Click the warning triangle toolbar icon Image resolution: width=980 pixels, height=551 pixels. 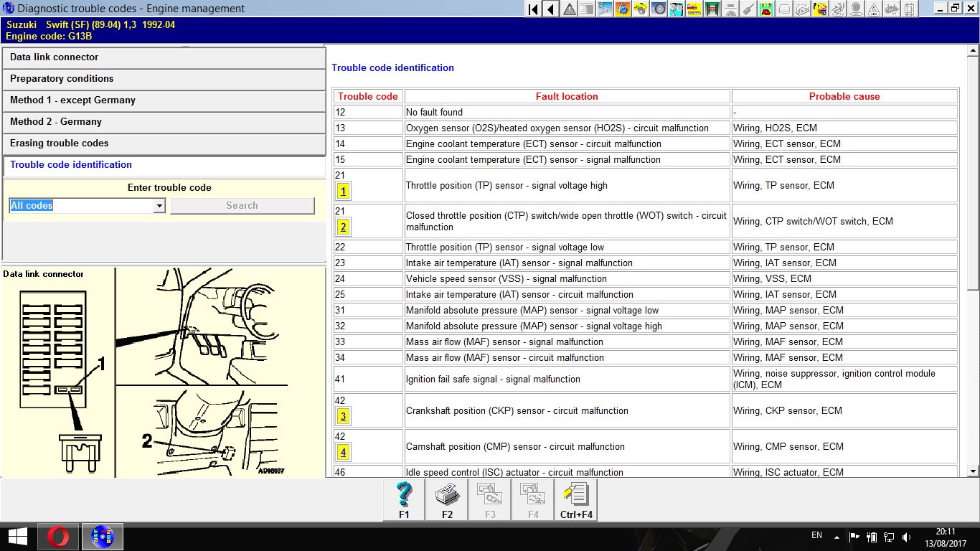569,9
